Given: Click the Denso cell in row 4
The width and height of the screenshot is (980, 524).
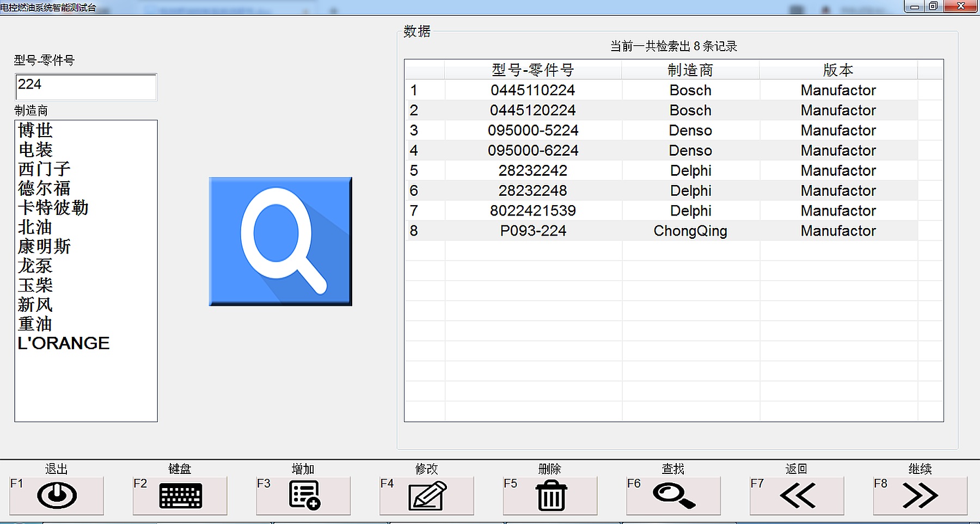Looking at the screenshot, I should coord(690,151).
